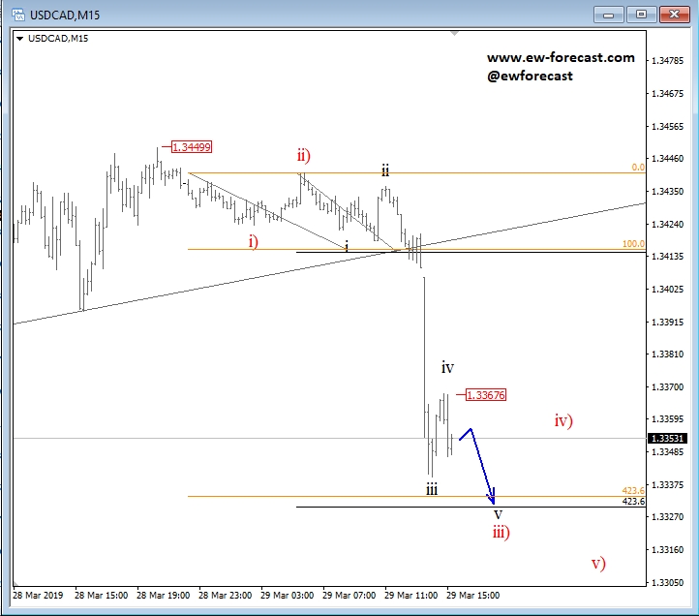Image resolution: width=699 pixels, height=616 pixels.
Task: Click time axis label 29 Mar 11:00
Action: 410,596
